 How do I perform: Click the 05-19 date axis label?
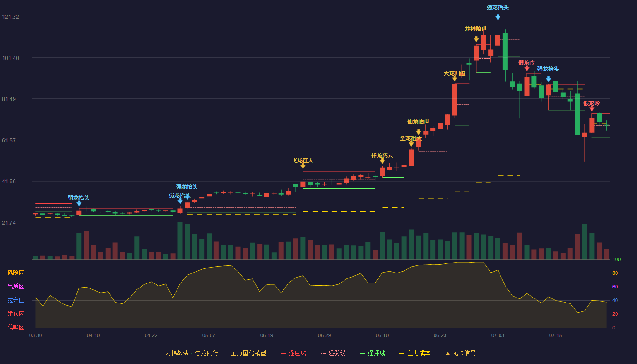267,335
